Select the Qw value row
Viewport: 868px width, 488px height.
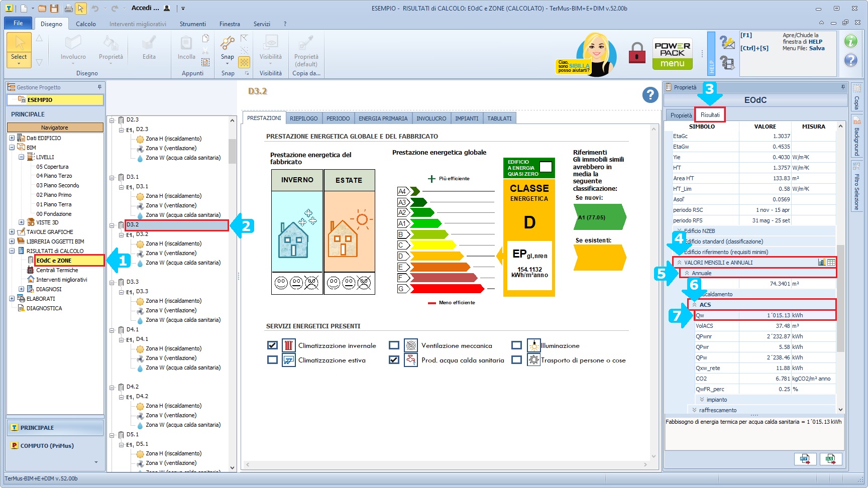(765, 315)
